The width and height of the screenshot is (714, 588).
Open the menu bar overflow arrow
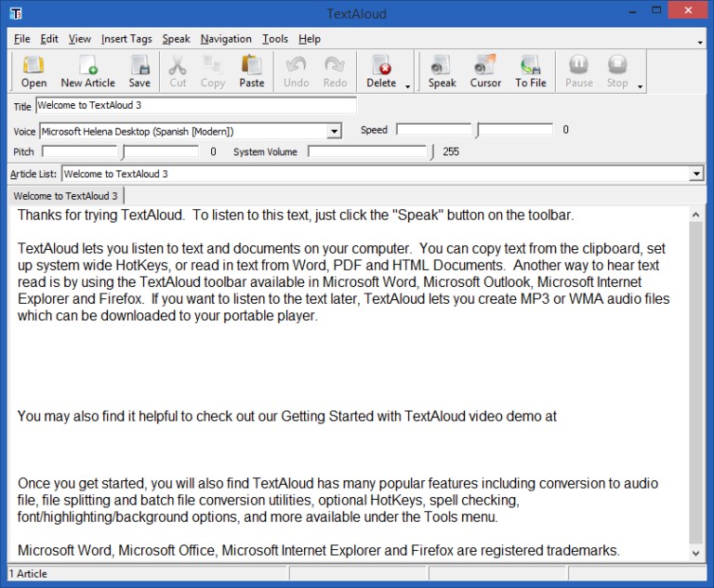pyautogui.click(x=700, y=43)
